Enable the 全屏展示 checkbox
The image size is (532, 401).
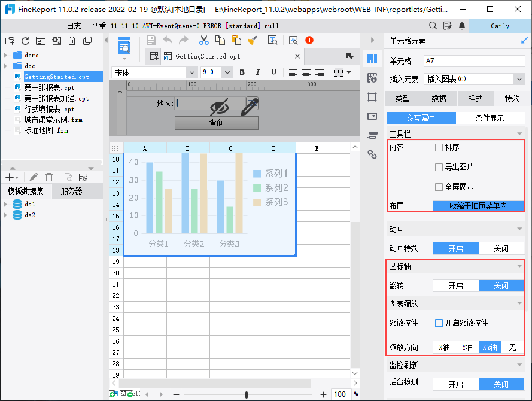click(x=439, y=187)
